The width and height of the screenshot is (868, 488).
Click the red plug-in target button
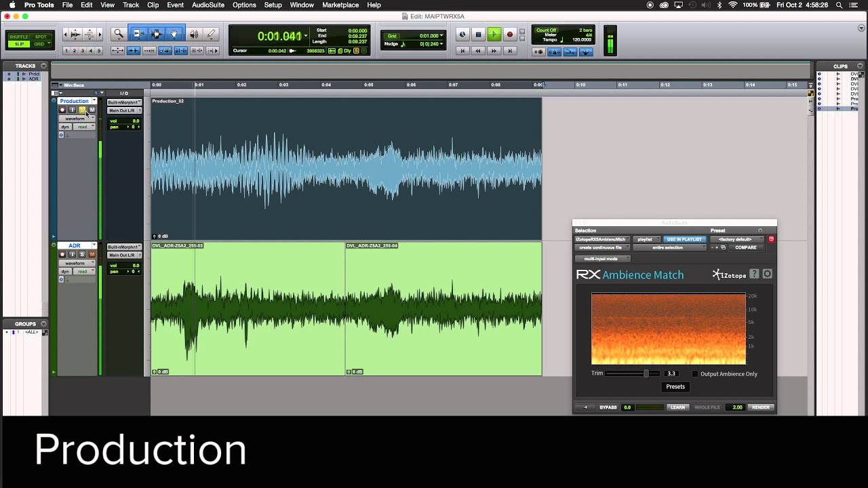coord(771,239)
